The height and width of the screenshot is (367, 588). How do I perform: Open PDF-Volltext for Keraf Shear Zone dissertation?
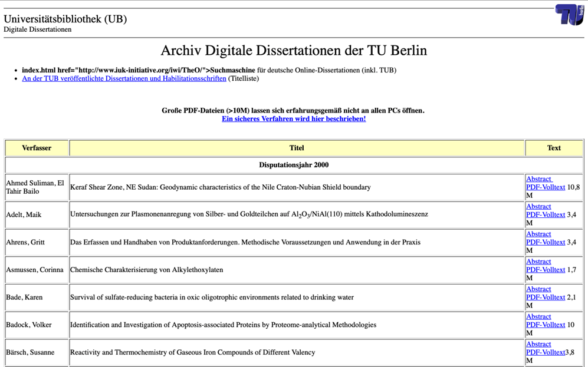(x=546, y=187)
